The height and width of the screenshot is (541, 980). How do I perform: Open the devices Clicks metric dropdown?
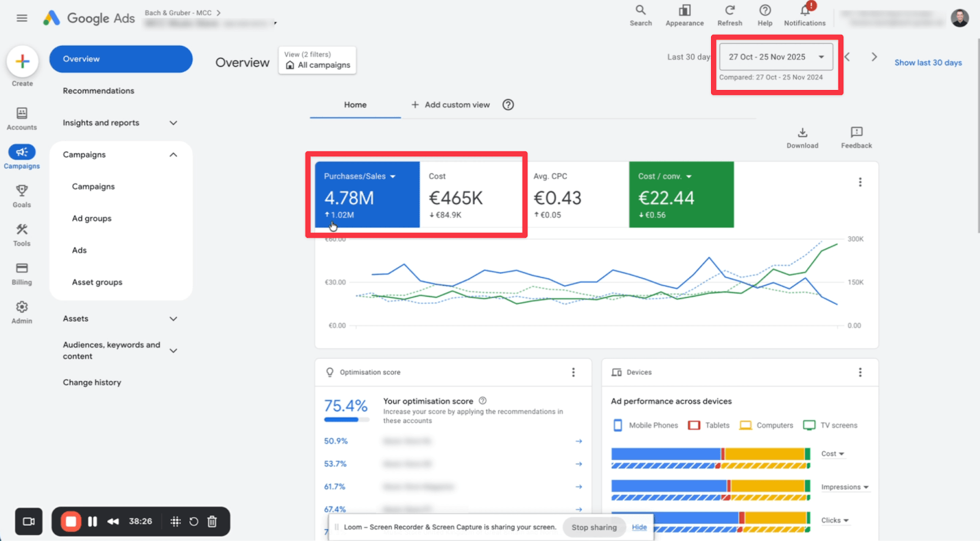835,520
